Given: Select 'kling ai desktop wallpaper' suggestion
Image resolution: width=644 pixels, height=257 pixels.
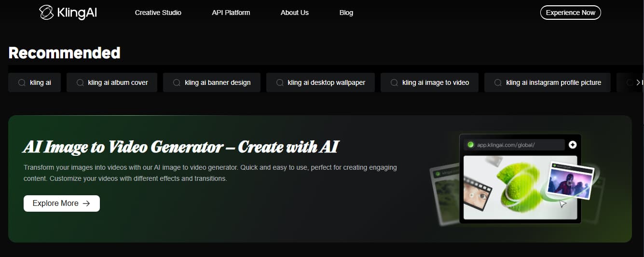Looking at the screenshot, I should click(320, 82).
